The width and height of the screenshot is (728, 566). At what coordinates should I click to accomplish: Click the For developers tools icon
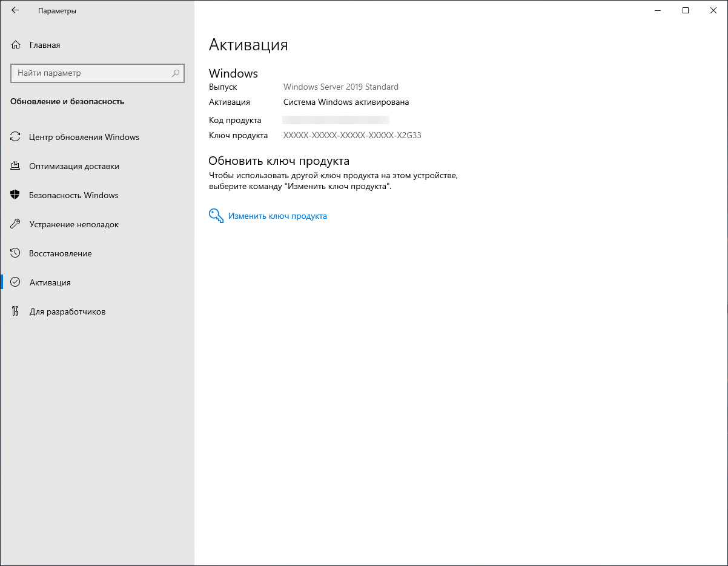click(x=16, y=311)
